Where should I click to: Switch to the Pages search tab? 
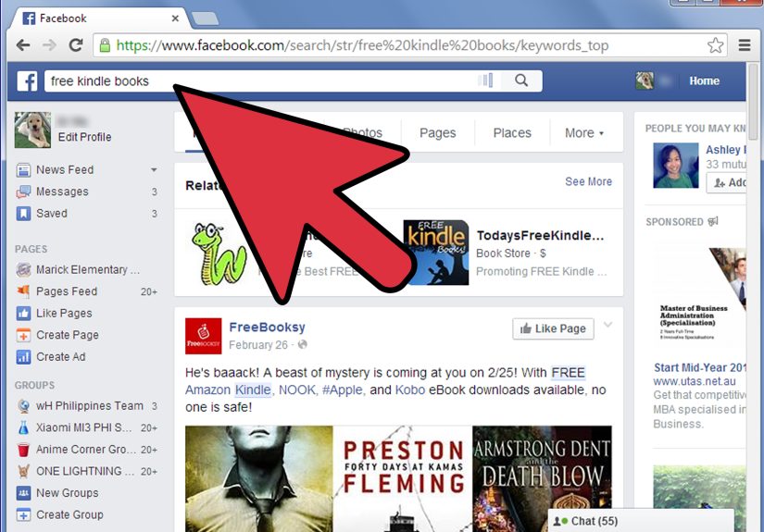(437, 133)
